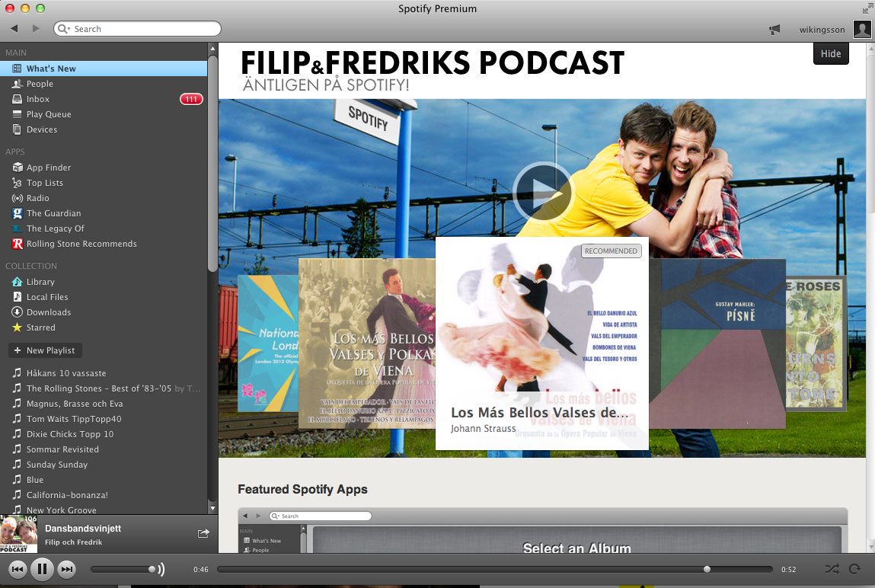
Task: Open Rolling Stone Recommends app icon
Action: pyautogui.click(x=18, y=244)
